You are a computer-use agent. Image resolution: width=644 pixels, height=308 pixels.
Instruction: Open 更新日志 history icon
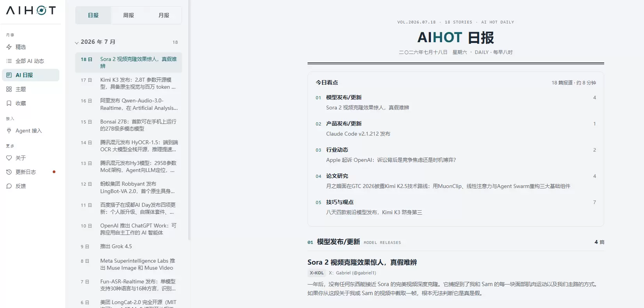(x=9, y=172)
